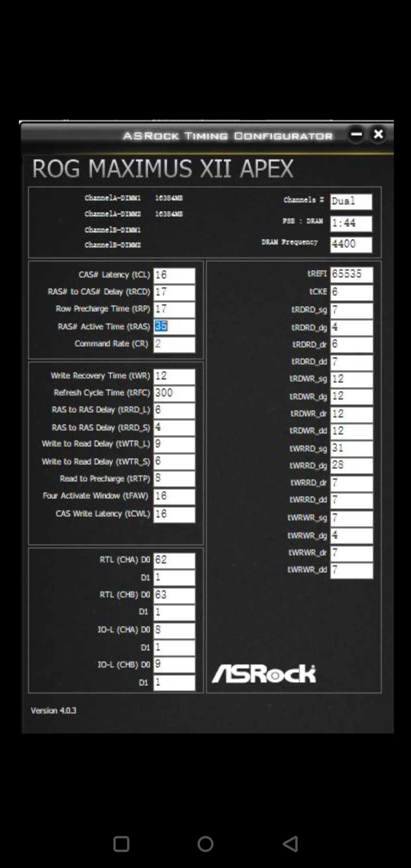Select the tRDRD_dr value field
The height and width of the screenshot is (868, 411).
coord(352,345)
